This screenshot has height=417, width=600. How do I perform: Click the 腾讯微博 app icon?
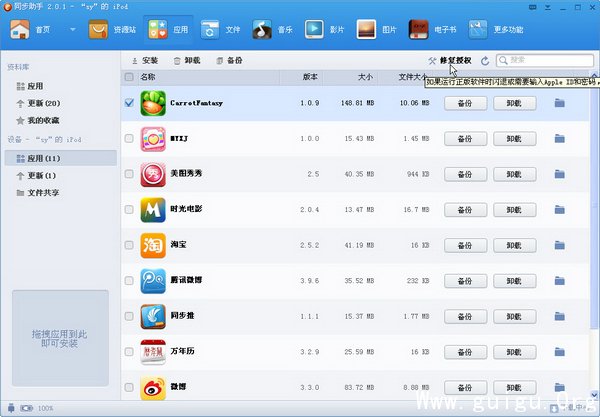(x=153, y=281)
